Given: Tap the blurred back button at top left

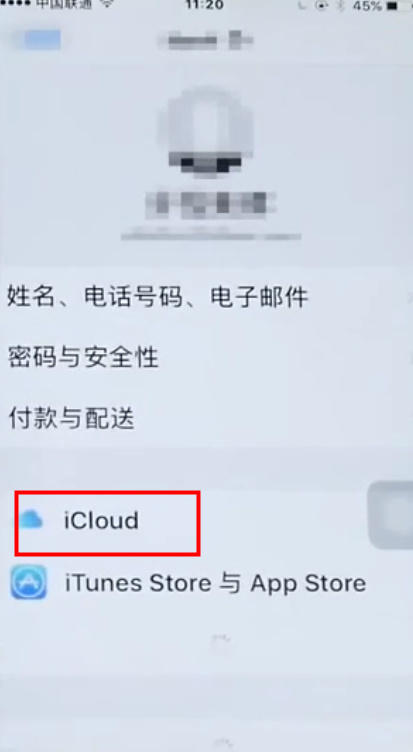Looking at the screenshot, I should (38, 40).
